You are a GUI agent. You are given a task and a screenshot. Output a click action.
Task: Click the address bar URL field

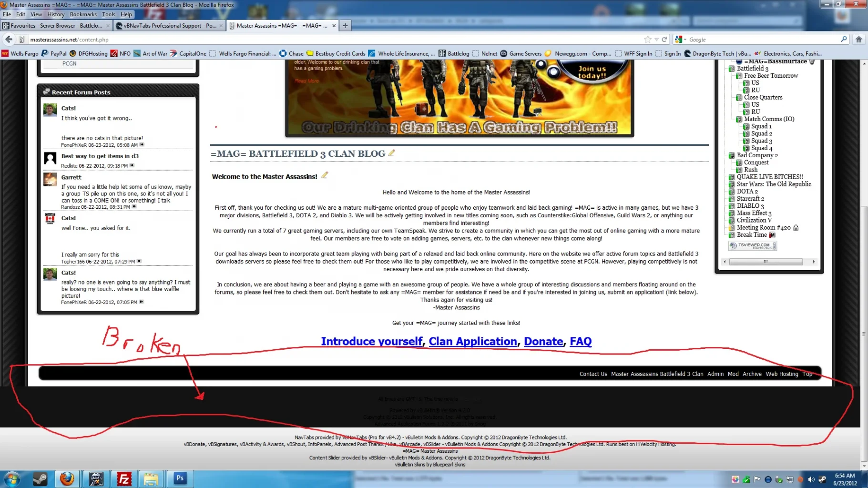[334, 40]
